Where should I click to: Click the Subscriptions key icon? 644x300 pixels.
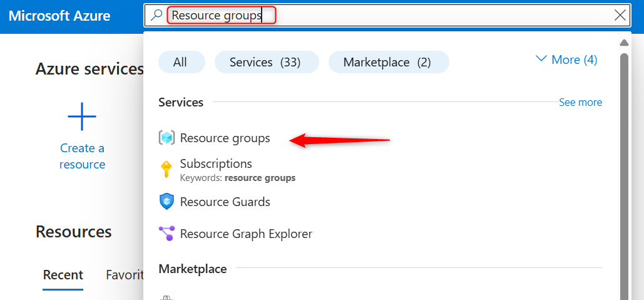(166, 169)
